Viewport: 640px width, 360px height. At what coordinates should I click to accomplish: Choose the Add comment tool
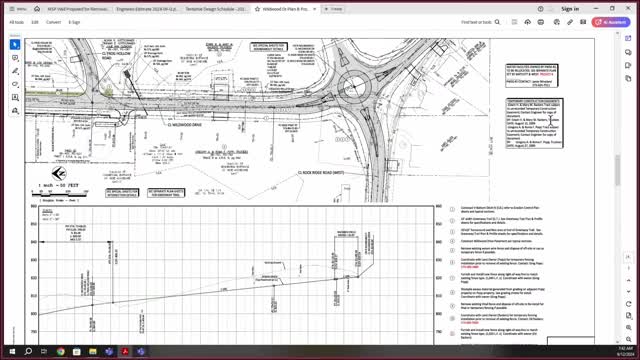tap(15, 58)
